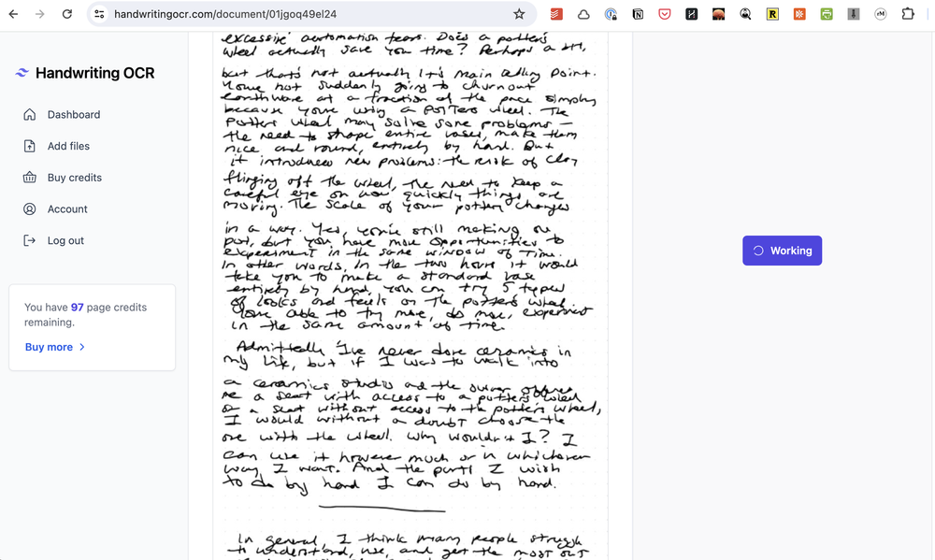
Task: Open the Notion browser extension
Action: (x=638, y=15)
